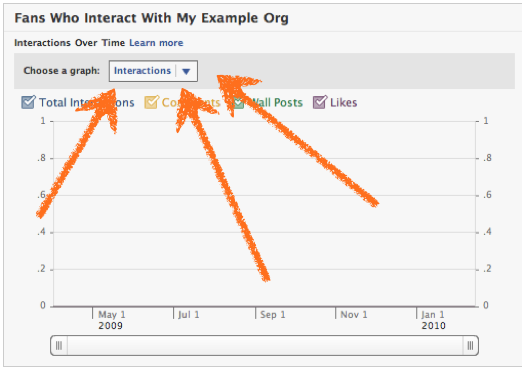Click the Likes legend label
The width and height of the screenshot is (528, 370).
coord(343,102)
